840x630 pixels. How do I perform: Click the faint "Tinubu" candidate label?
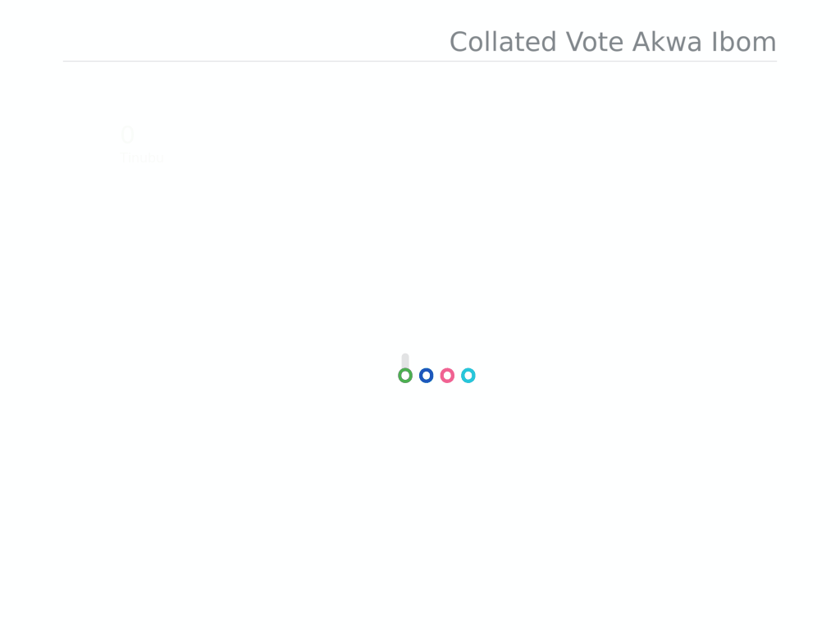(142, 158)
